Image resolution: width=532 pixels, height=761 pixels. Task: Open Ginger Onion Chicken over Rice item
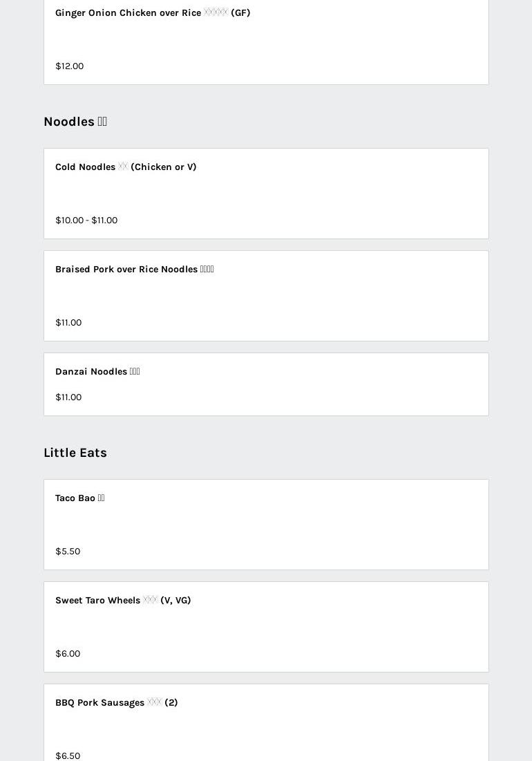[x=128, y=12]
